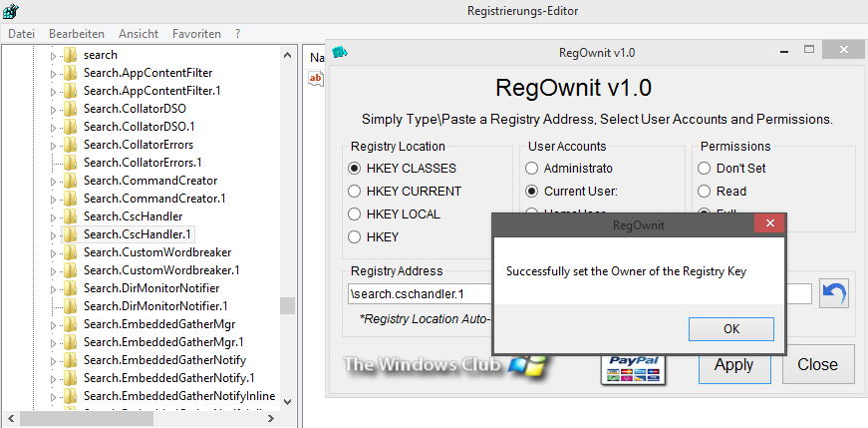Click the folder icon for Search.CollatorDSO
This screenshot has height=428, width=868.
coord(70,108)
